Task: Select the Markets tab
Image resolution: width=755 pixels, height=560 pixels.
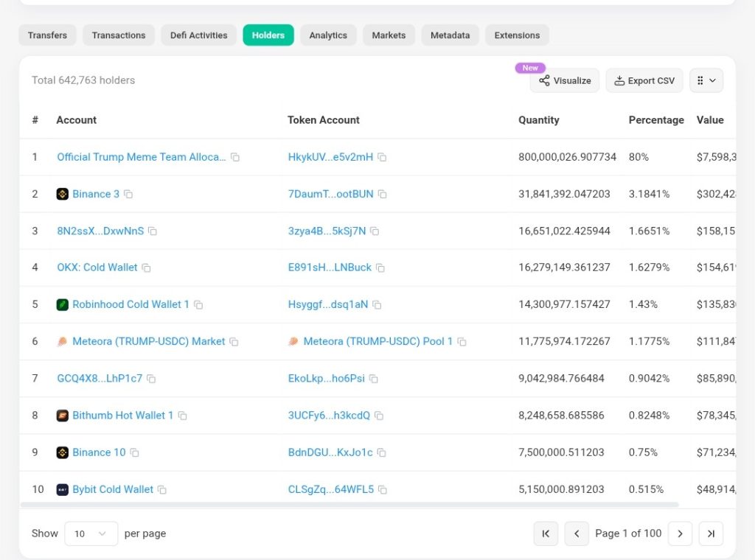Action: pyautogui.click(x=389, y=35)
